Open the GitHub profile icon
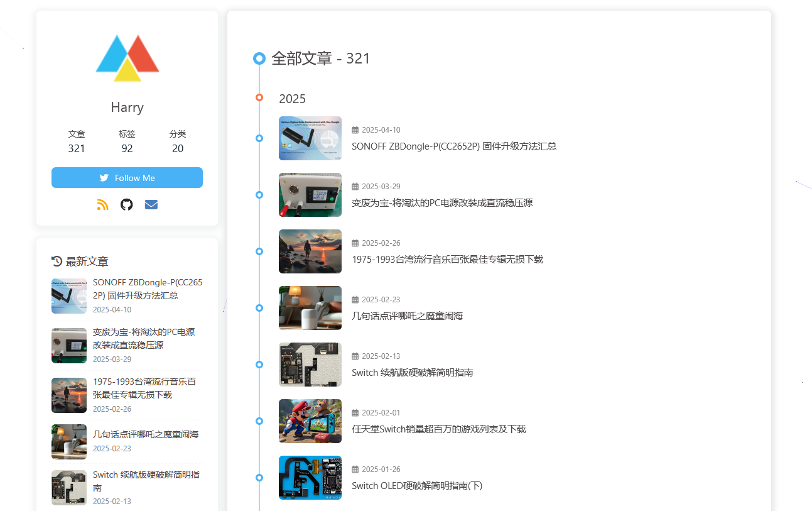Viewport: 812px width, 511px height. [127, 204]
